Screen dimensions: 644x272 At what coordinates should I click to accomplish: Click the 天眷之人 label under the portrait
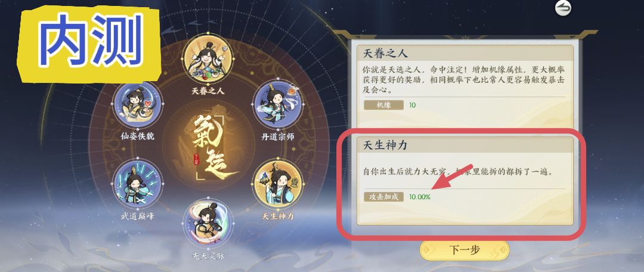pos(208,92)
